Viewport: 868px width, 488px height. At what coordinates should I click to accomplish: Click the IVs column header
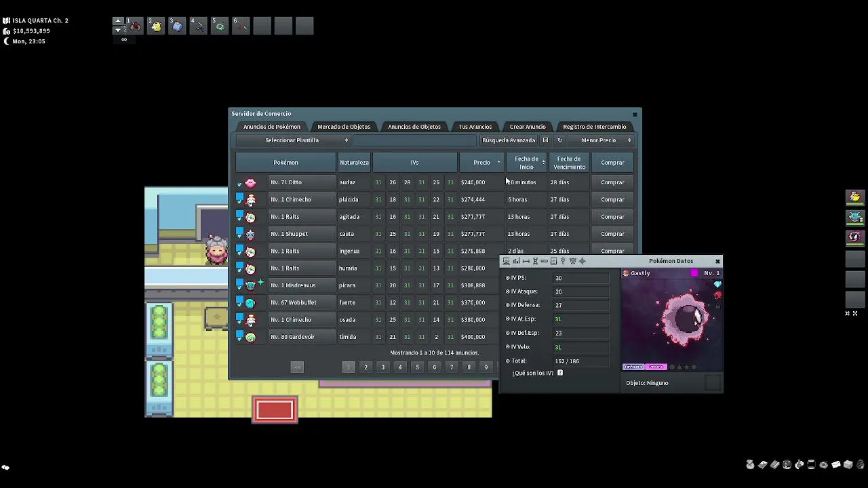tap(414, 163)
